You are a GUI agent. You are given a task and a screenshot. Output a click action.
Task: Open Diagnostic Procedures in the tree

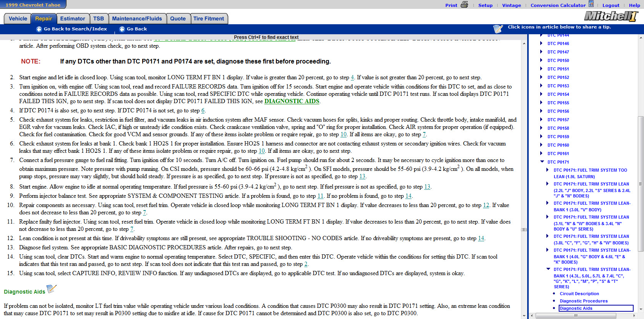(x=584, y=301)
